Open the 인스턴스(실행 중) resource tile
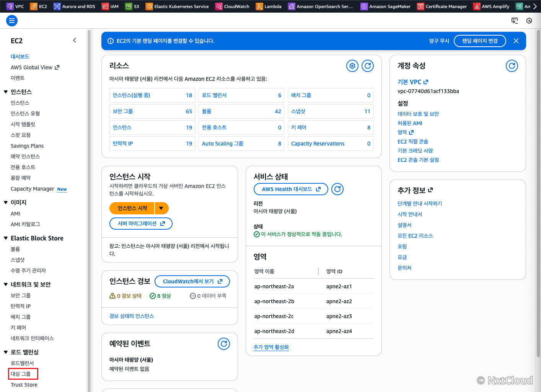Screen dimensions: 541x392 coord(152,95)
